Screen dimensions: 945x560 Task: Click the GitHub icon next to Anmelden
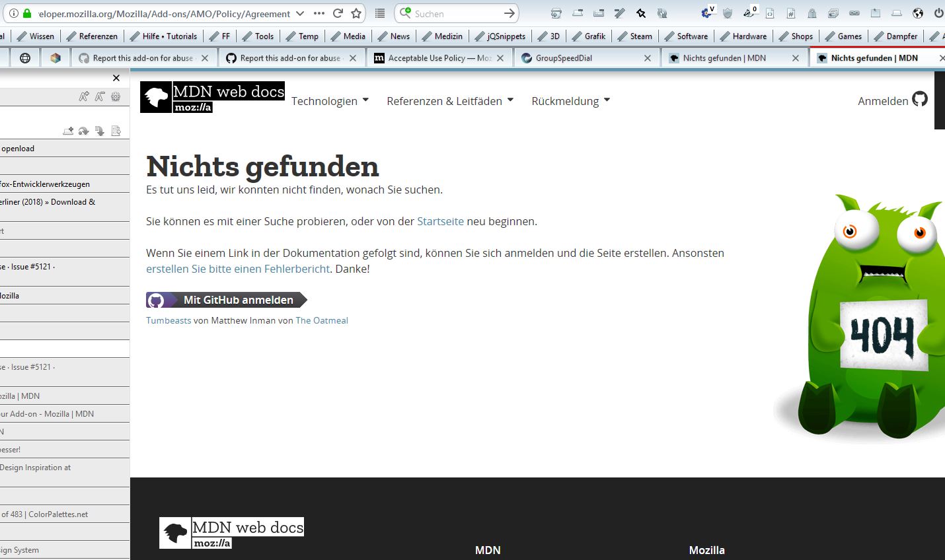[920, 99]
